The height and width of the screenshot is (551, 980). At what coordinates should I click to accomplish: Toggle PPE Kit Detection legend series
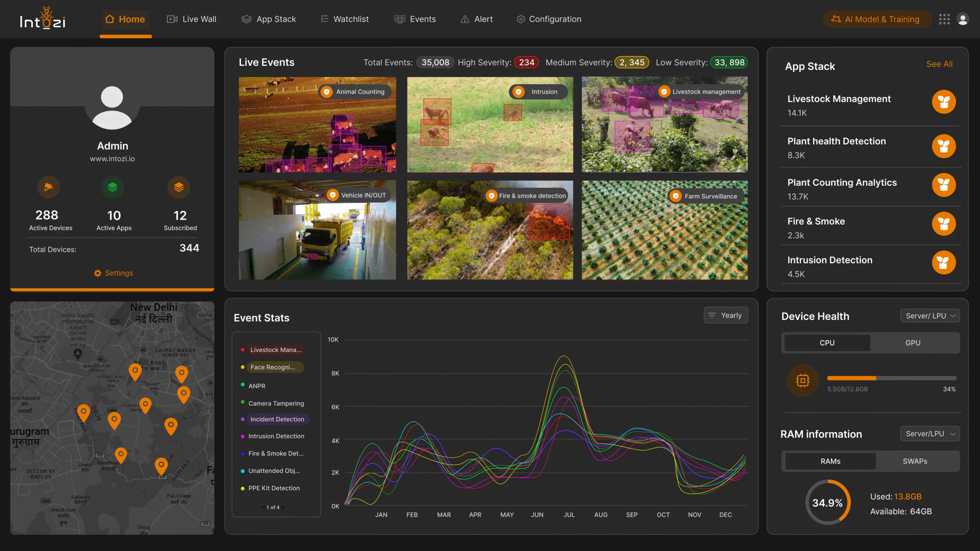(270, 488)
